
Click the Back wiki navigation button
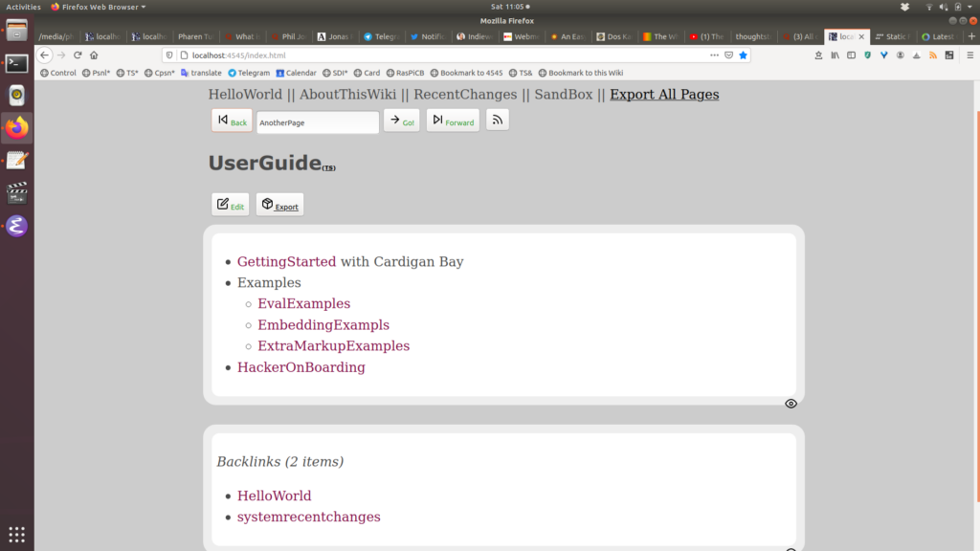click(232, 121)
